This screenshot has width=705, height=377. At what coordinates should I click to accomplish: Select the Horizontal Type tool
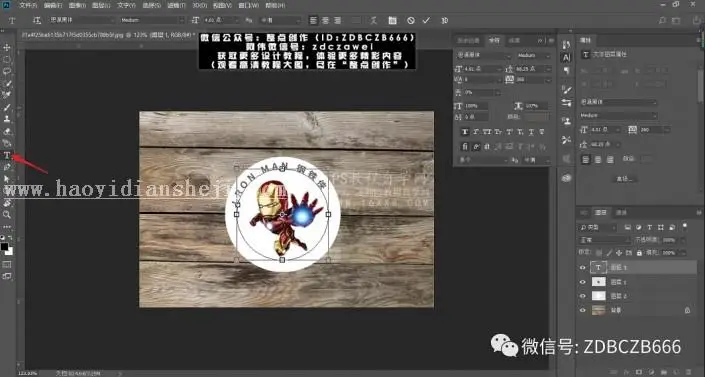pos(7,155)
